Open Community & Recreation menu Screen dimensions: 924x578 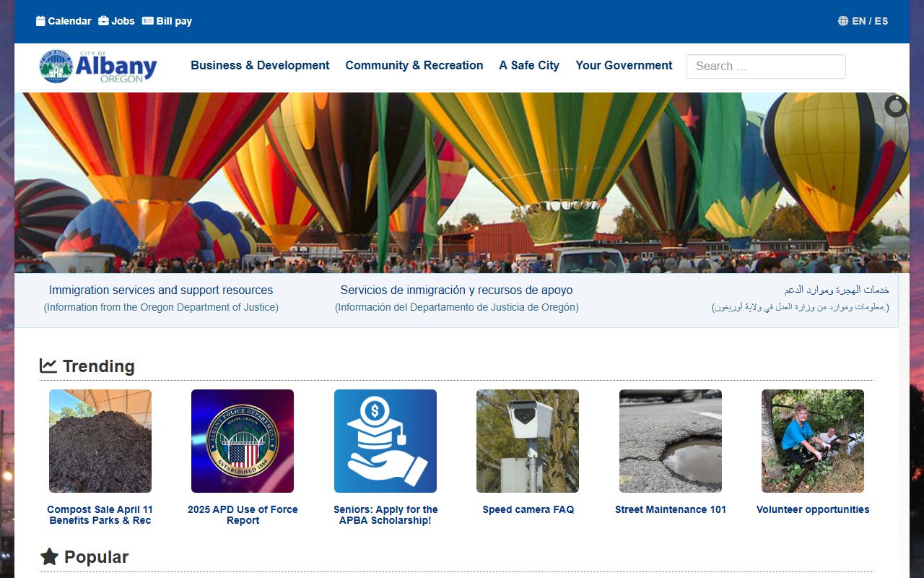point(414,65)
